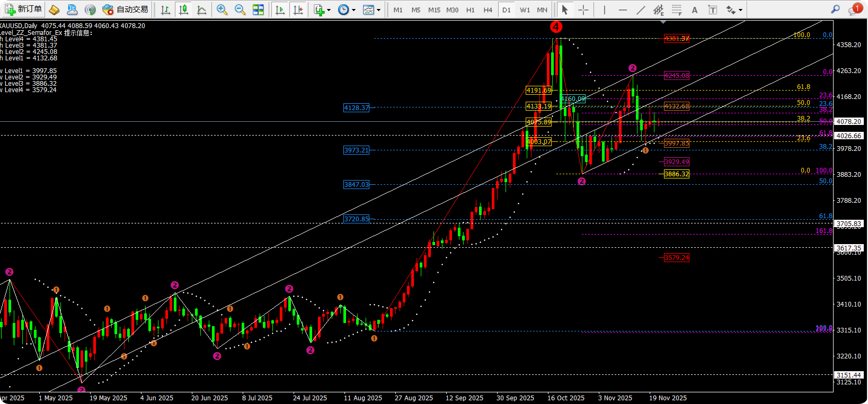Toggle chart auto scroll
The image size is (868, 404).
[x=280, y=10]
